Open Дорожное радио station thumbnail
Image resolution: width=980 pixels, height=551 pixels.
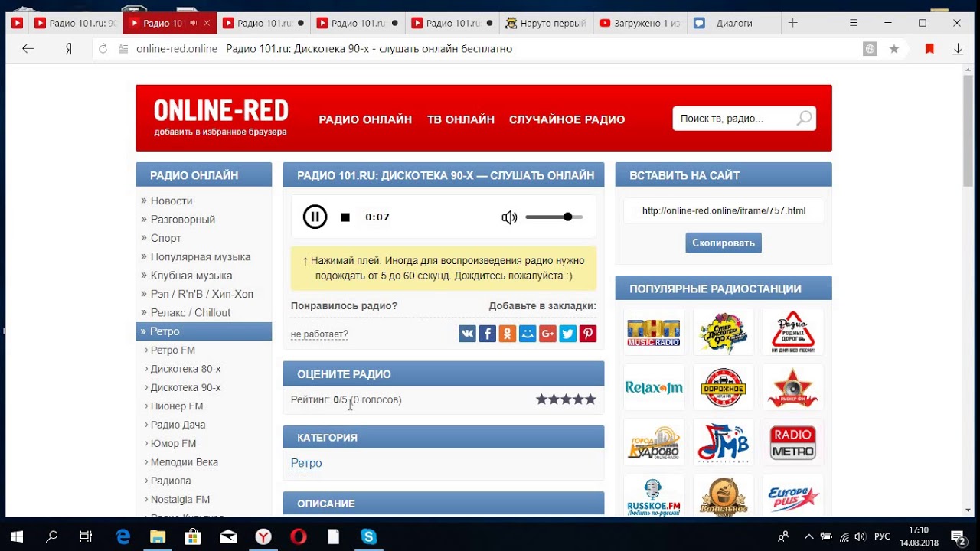point(724,387)
